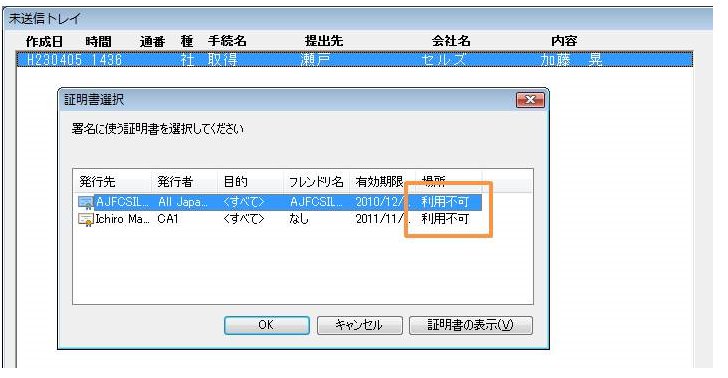Click 'なし' friendly name cell
The width and height of the screenshot is (728, 378).
[x=299, y=219]
